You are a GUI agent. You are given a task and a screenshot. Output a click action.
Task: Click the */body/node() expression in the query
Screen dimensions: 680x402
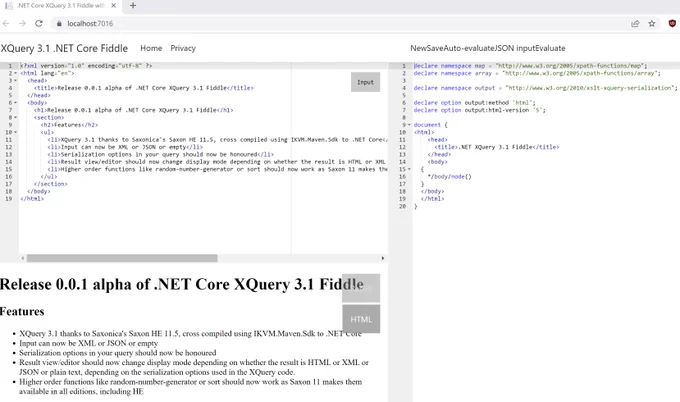pos(450,176)
